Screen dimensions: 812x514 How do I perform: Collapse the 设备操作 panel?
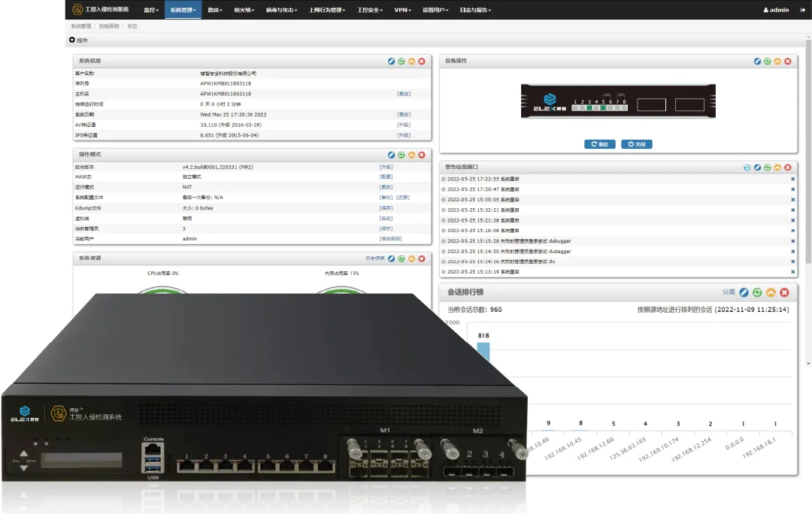[777, 61]
